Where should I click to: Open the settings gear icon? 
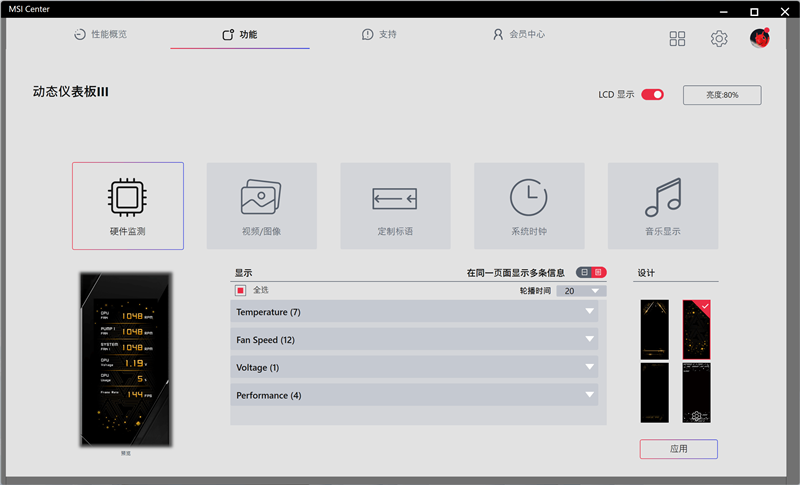coord(719,38)
